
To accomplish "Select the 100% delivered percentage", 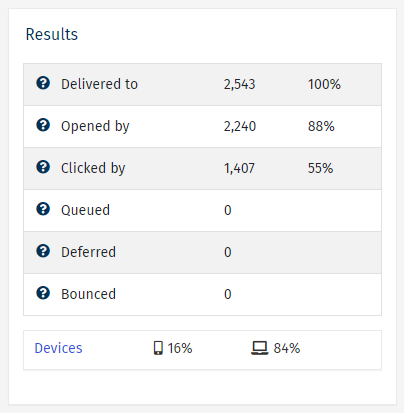I will pyautogui.click(x=324, y=84).
